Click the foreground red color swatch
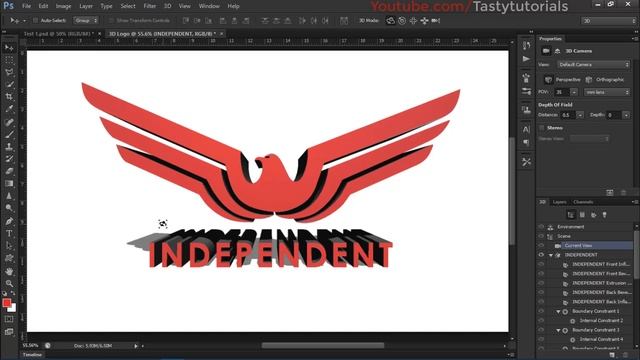Viewport: 640px width, 360px height. 7,302
